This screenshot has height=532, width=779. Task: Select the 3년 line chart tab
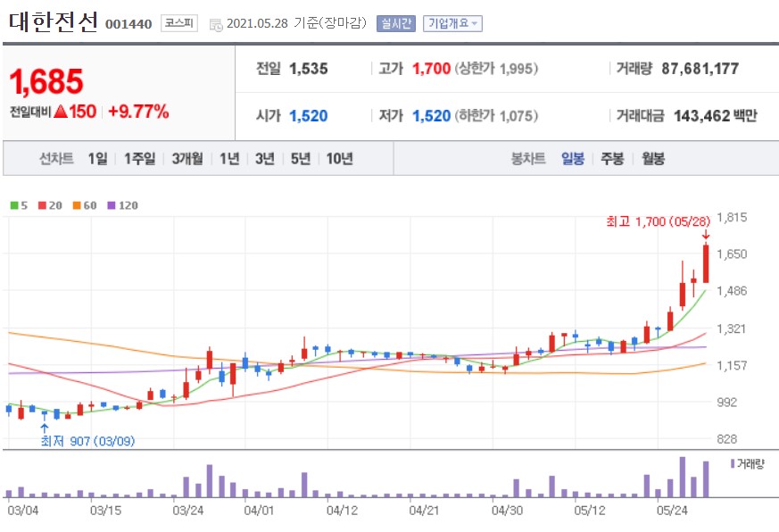pos(265,159)
